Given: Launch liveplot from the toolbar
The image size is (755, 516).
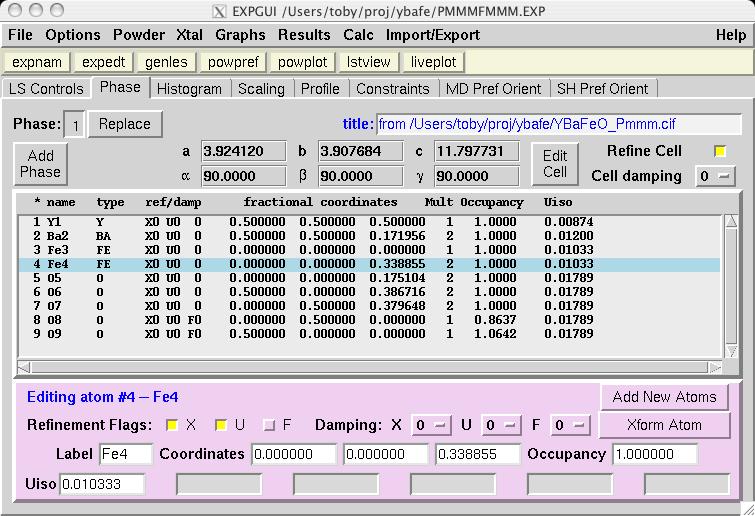Looking at the screenshot, I should pos(433,62).
